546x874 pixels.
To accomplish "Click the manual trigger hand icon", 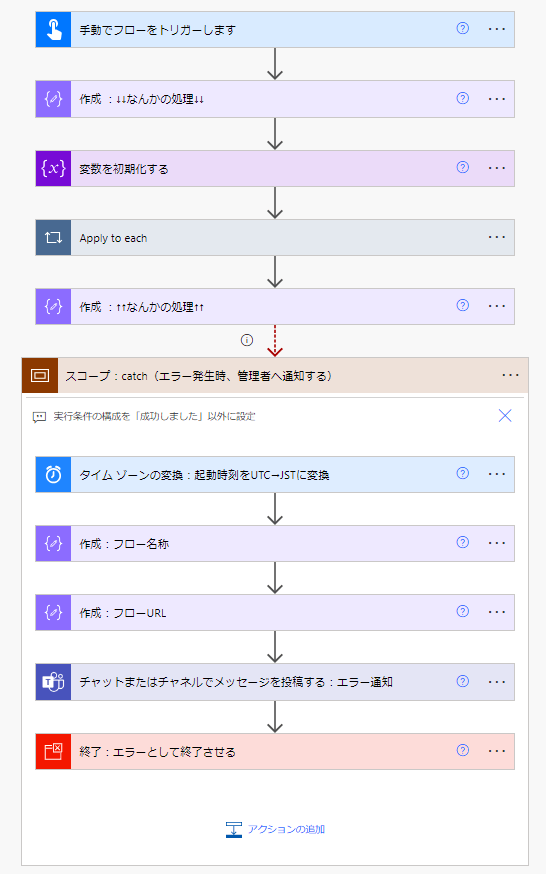I will [x=53, y=29].
